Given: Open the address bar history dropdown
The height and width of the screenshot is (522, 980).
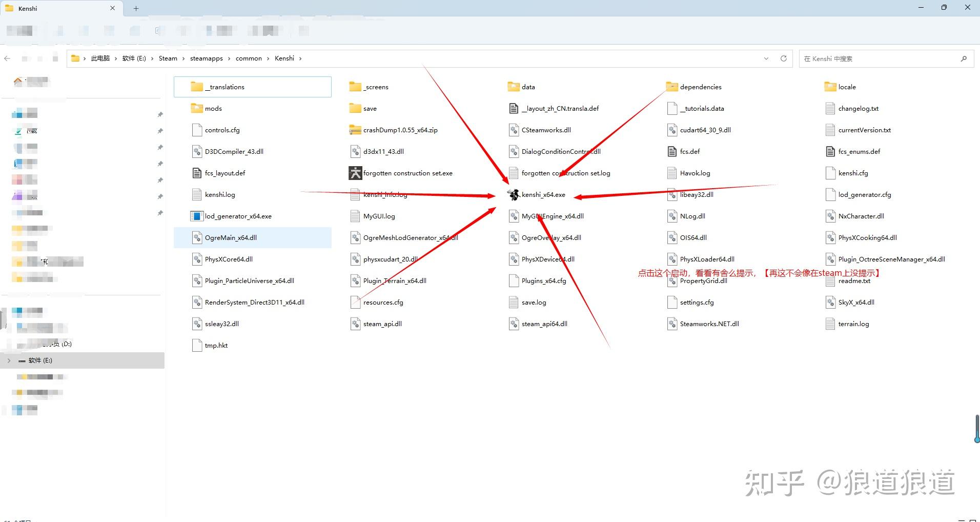Looking at the screenshot, I should click(x=766, y=58).
